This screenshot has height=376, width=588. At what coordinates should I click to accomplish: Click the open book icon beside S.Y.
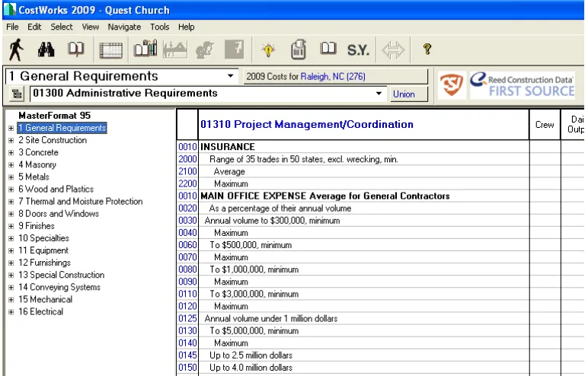click(328, 49)
